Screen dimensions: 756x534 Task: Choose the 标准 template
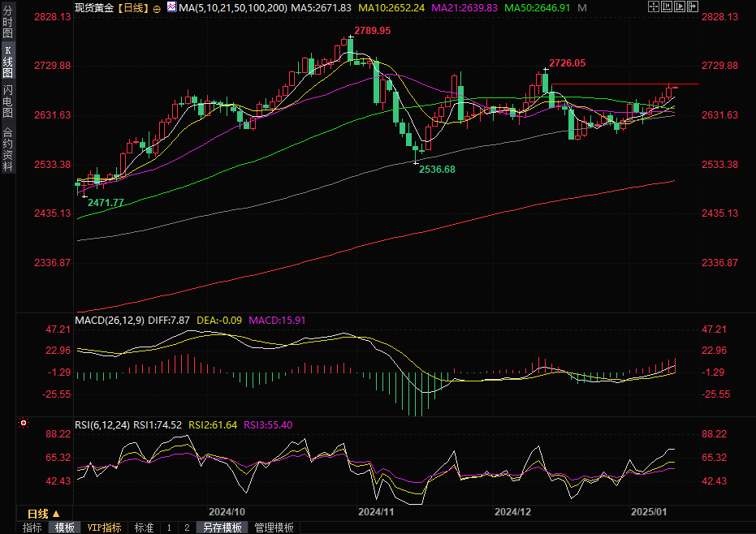[144, 528]
